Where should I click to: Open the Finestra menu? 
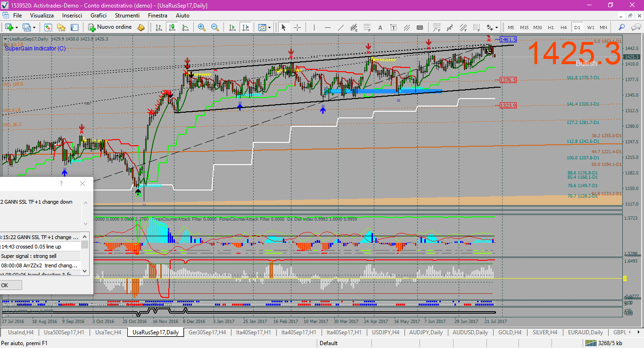157,16
